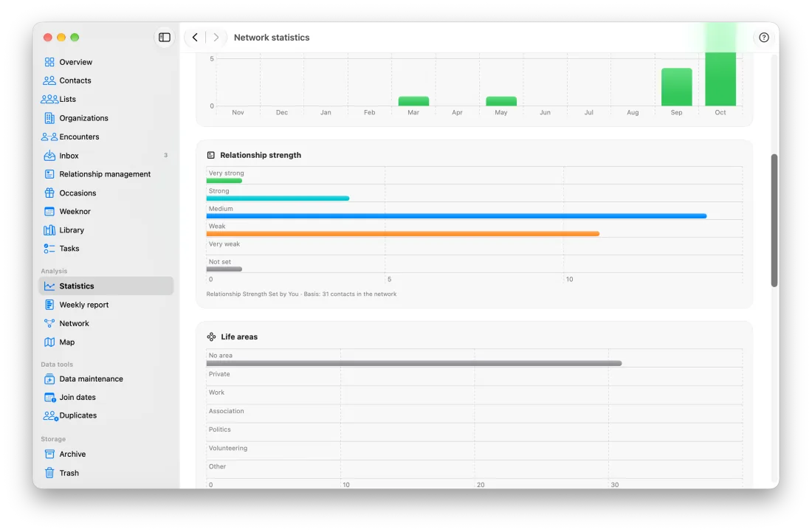This screenshot has width=812, height=532.
Task: Open the Encounters icon in sidebar
Action: [x=49, y=137]
